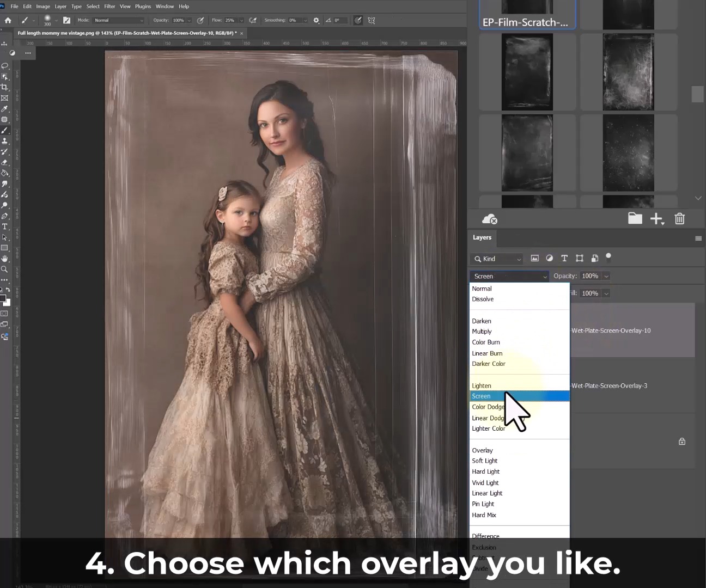Image resolution: width=706 pixels, height=588 pixels.
Task: Select the EP-Film-Scratch library thumbnail
Action: tap(527, 14)
